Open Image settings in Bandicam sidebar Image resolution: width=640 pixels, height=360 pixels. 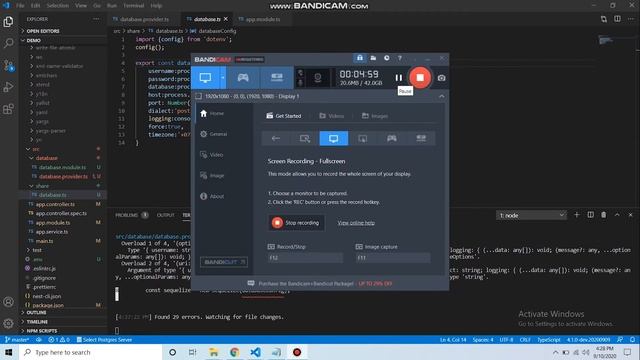coord(212,176)
